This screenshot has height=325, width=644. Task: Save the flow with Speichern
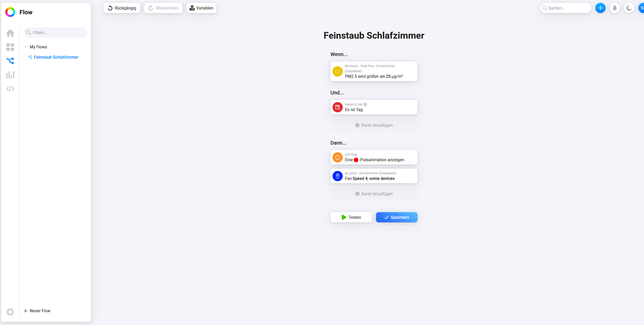click(x=397, y=217)
